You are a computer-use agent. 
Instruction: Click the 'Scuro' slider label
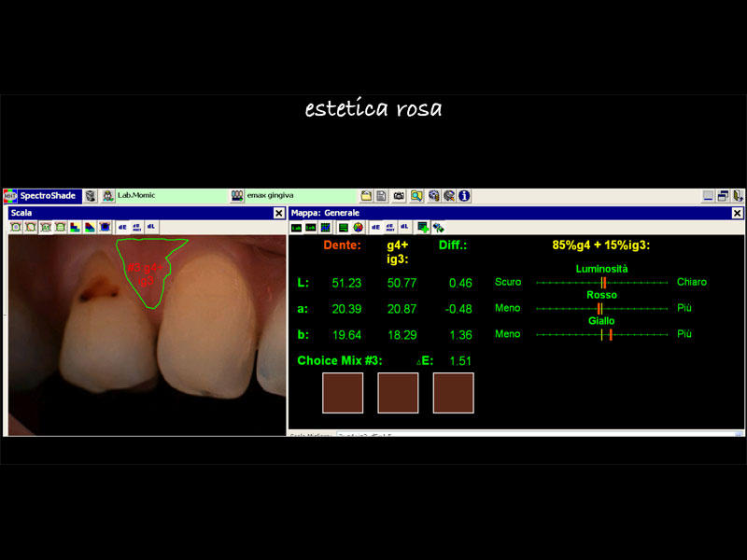pos(508,282)
